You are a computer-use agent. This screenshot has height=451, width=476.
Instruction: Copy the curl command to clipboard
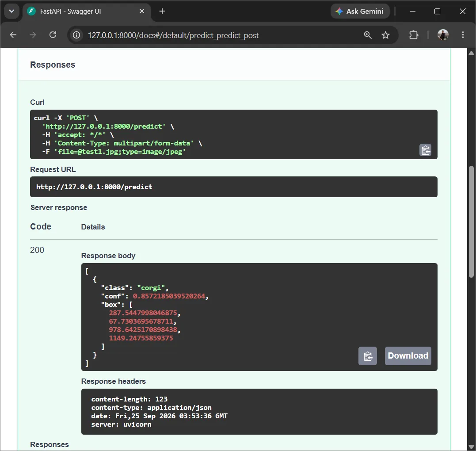coord(425,150)
